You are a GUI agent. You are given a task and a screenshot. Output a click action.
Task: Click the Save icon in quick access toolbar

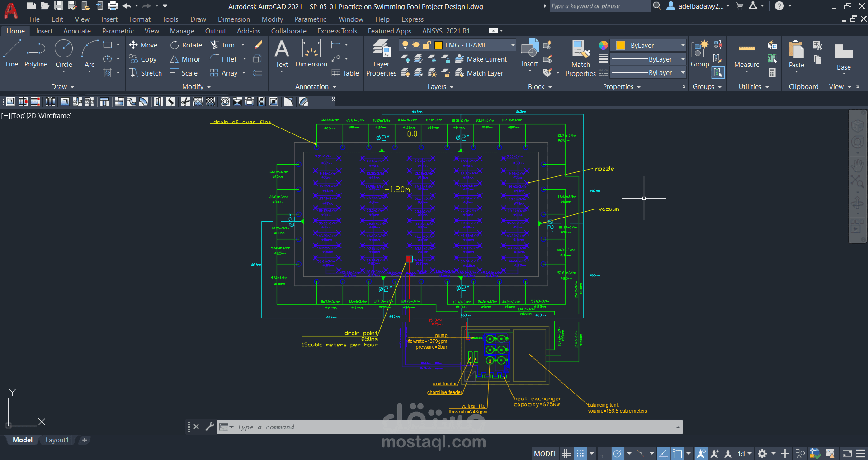coord(59,6)
